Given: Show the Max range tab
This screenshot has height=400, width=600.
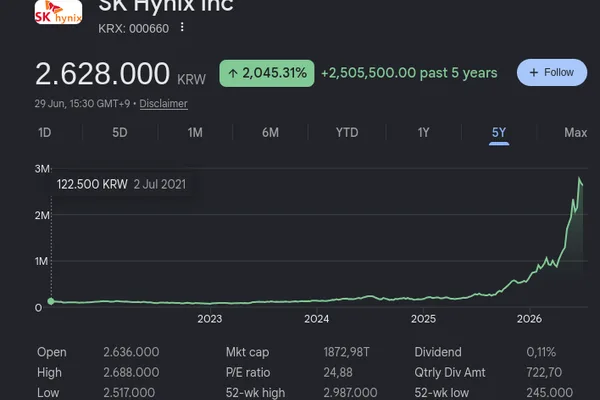Looking at the screenshot, I should point(575,132).
